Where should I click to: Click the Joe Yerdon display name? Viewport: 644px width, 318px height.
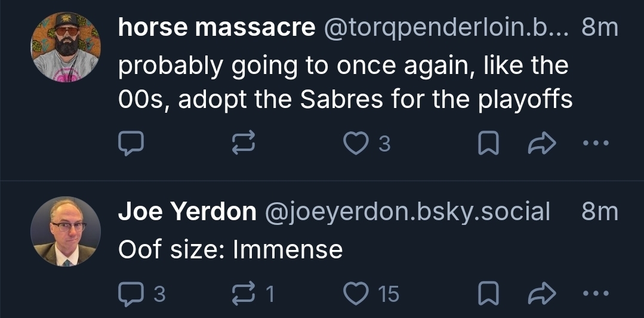tap(187, 211)
